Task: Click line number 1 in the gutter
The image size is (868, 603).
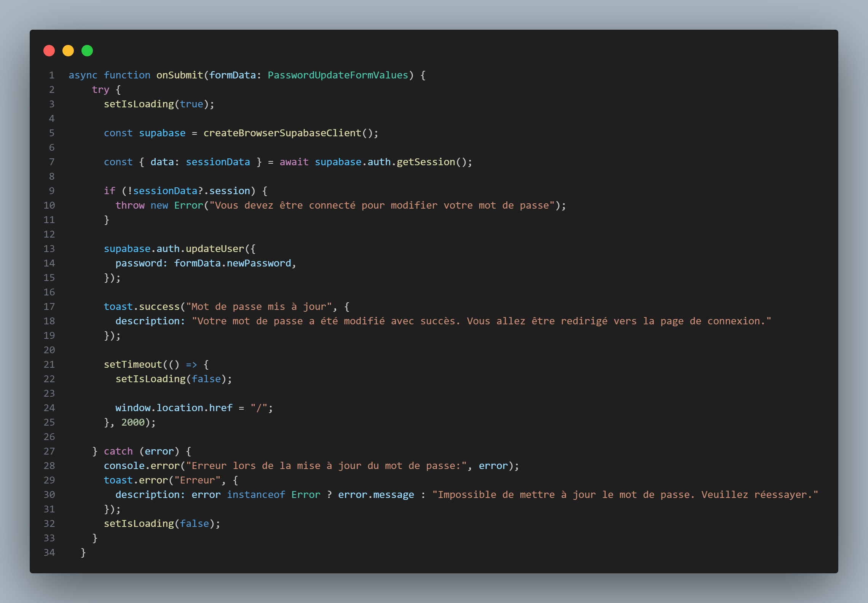Action: tap(51, 75)
